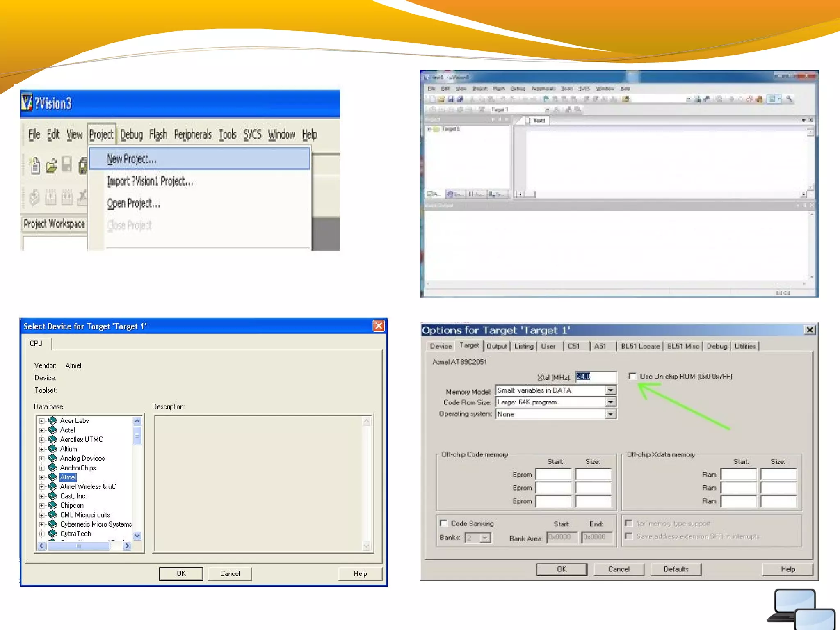Click Data base list horizontal scroll right arrow
This screenshot has height=630, width=840.
(x=127, y=546)
